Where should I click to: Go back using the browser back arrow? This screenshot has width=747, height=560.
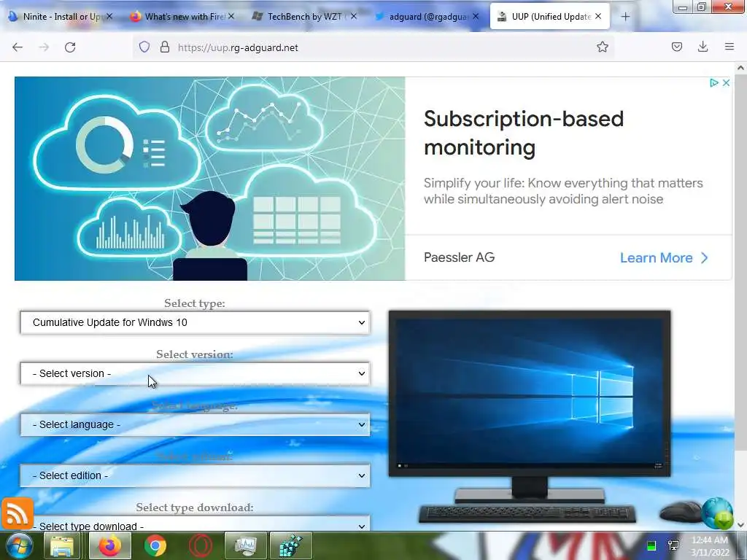(x=18, y=47)
